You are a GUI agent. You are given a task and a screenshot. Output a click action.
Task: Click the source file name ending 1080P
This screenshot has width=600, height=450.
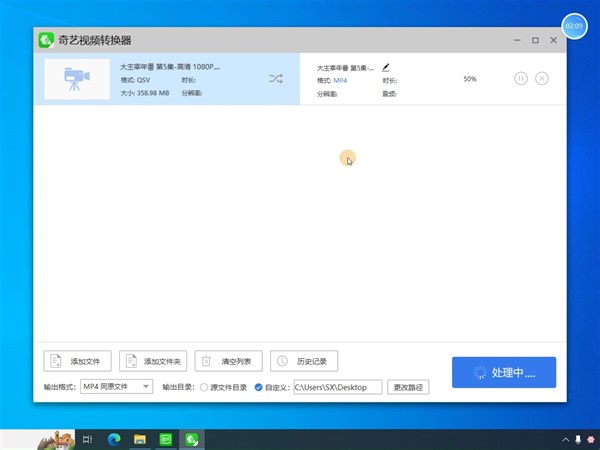click(170, 67)
